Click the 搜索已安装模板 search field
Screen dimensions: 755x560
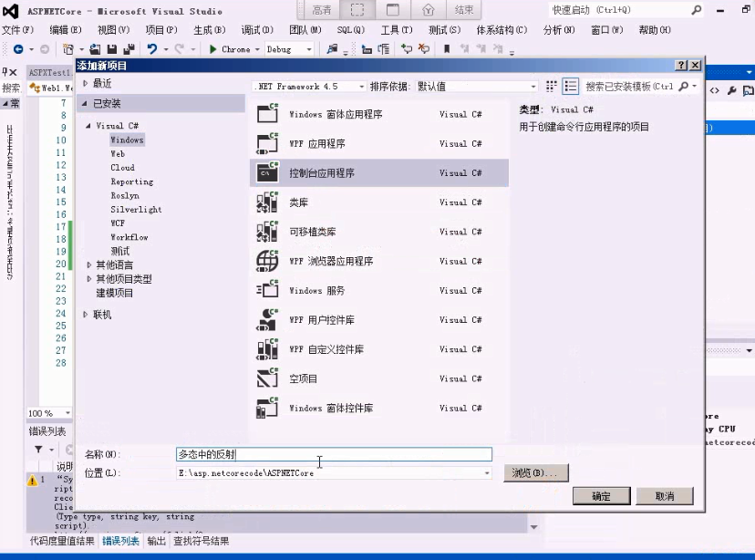pos(629,87)
